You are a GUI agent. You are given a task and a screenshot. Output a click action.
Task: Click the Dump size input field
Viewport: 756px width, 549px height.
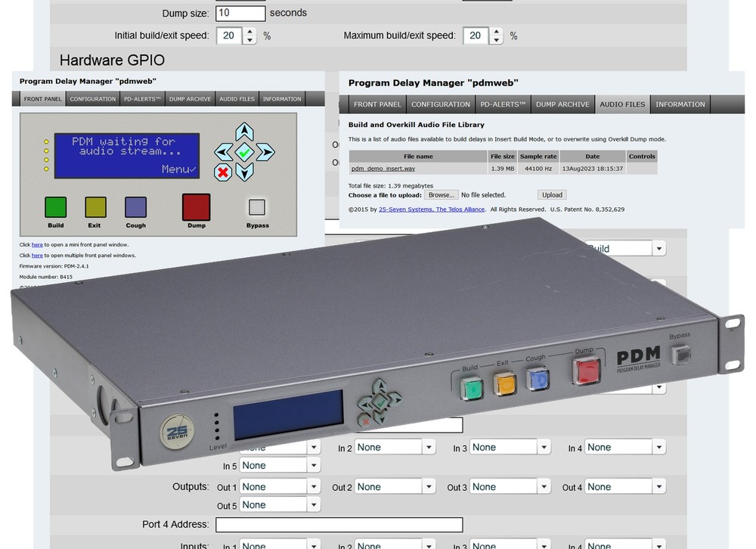tap(240, 13)
